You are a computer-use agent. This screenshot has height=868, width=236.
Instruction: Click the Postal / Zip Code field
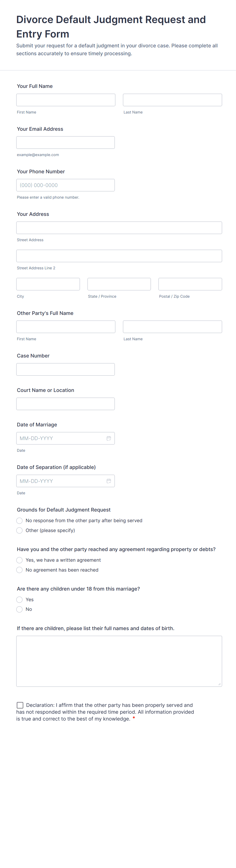190,284
